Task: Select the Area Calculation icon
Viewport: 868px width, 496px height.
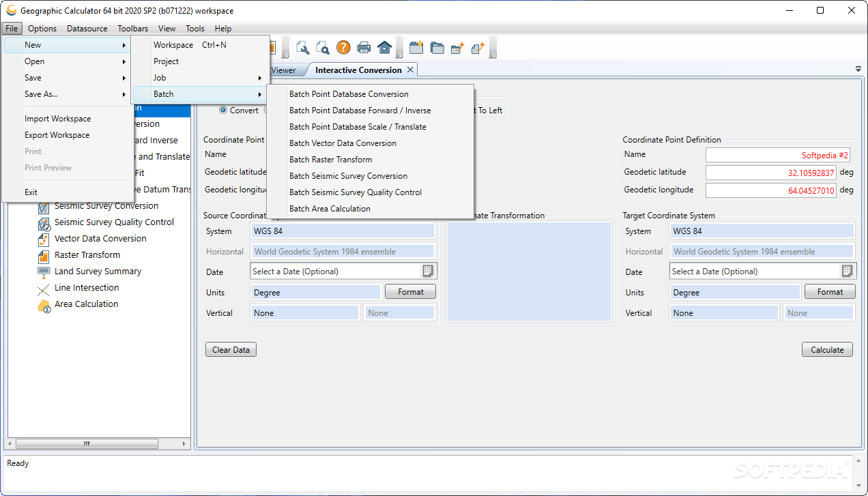Action: (x=44, y=305)
